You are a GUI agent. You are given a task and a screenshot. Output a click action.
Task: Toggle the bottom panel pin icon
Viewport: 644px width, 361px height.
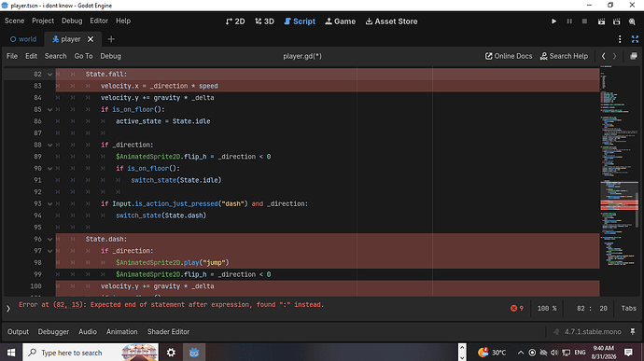633,332
